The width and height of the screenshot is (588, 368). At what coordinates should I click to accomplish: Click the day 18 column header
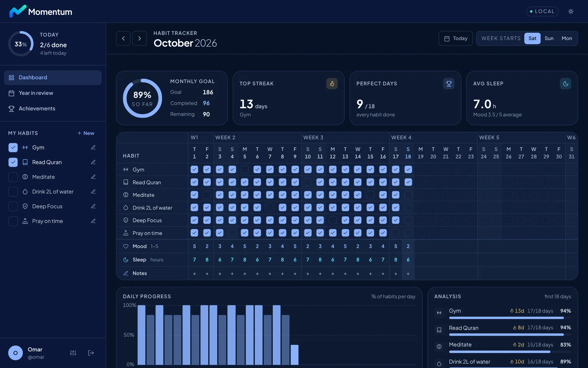pyautogui.click(x=408, y=153)
